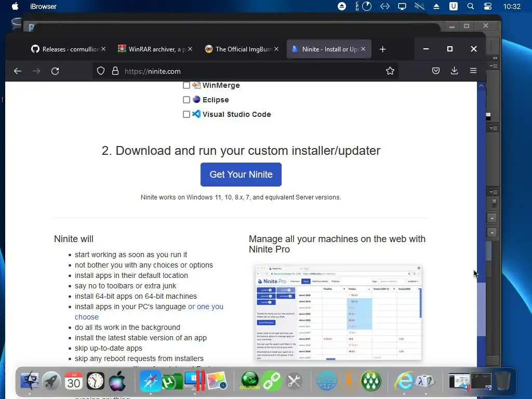Open Parallels Desktop icon in dock
The image size is (532, 399).
point(195,381)
